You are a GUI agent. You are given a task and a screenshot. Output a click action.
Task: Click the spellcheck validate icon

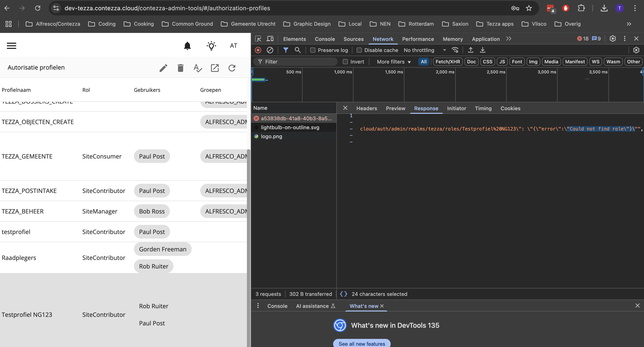click(197, 68)
